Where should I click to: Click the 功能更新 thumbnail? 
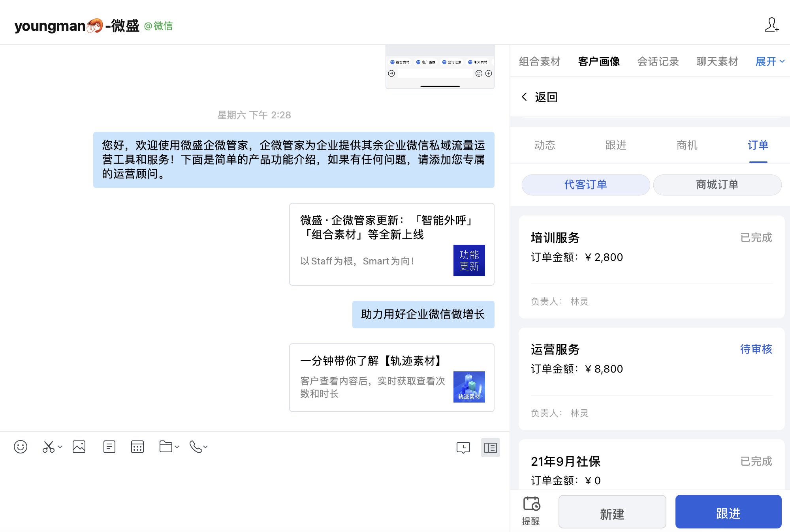coord(469,260)
